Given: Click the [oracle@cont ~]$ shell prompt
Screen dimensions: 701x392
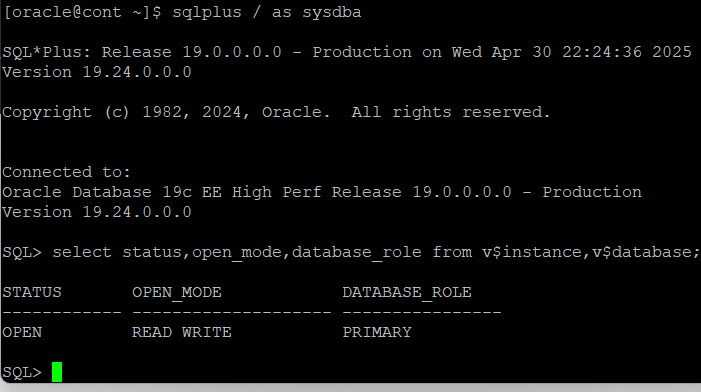Looking at the screenshot, I should 82,13.
